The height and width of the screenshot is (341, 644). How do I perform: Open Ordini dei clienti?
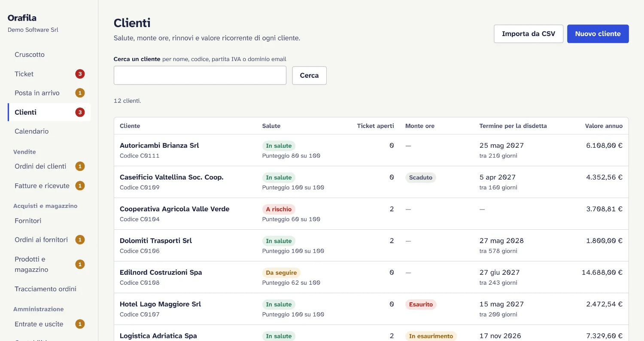(x=49, y=166)
